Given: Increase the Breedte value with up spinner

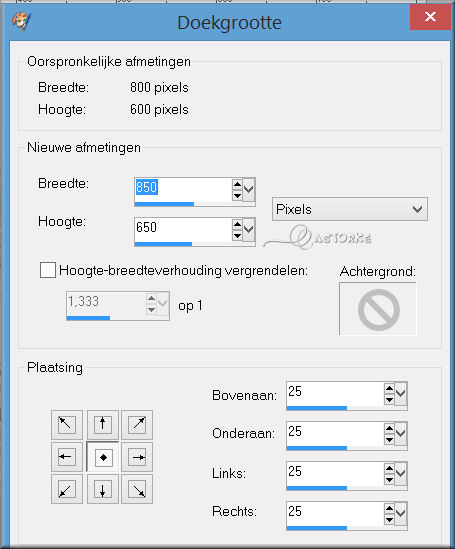Looking at the screenshot, I should 237,184.
